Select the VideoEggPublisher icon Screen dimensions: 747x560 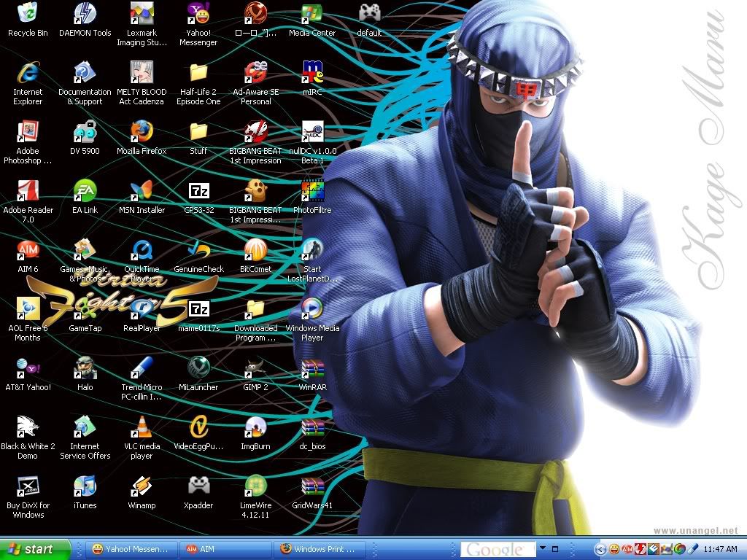[x=198, y=427]
